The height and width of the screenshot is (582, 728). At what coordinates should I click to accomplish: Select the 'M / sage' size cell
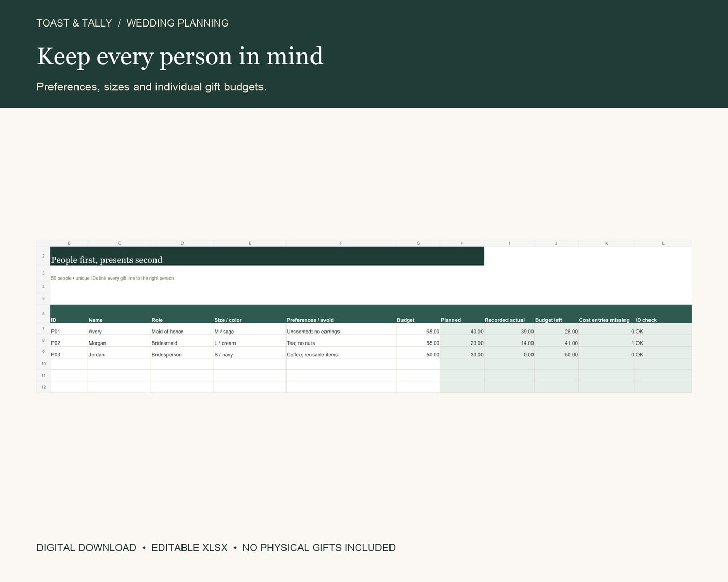click(250, 329)
